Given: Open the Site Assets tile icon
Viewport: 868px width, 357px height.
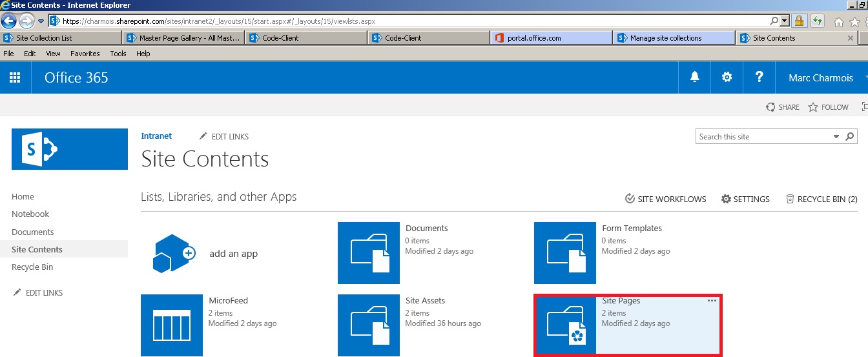Looking at the screenshot, I should coord(369,325).
